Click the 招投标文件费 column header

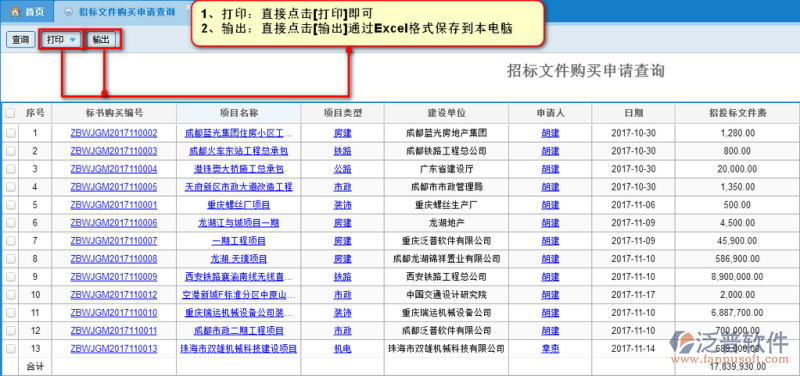point(737,113)
